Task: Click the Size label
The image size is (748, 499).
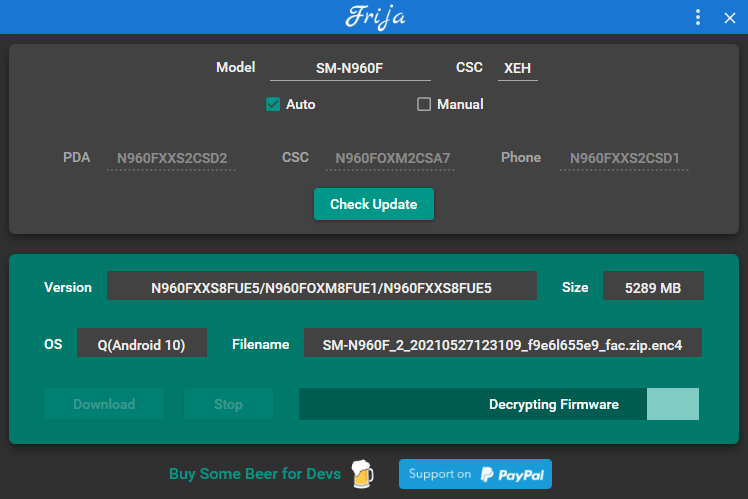Action: [575, 287]
